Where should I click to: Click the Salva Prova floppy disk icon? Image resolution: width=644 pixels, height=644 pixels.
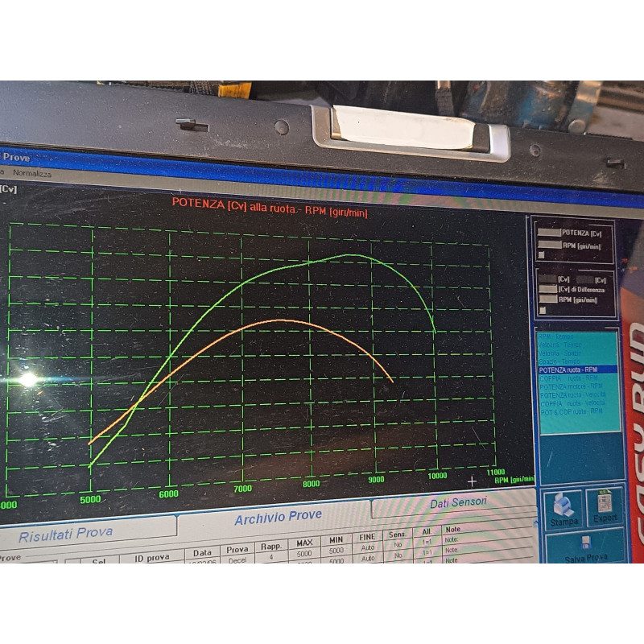click(586, 543)
